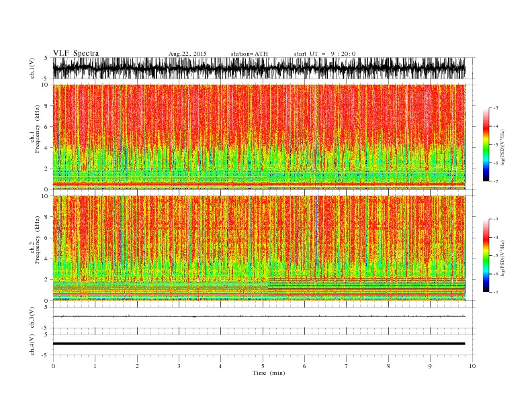Click inside the ch.2 spectrogram panel

tap(259, 248)
